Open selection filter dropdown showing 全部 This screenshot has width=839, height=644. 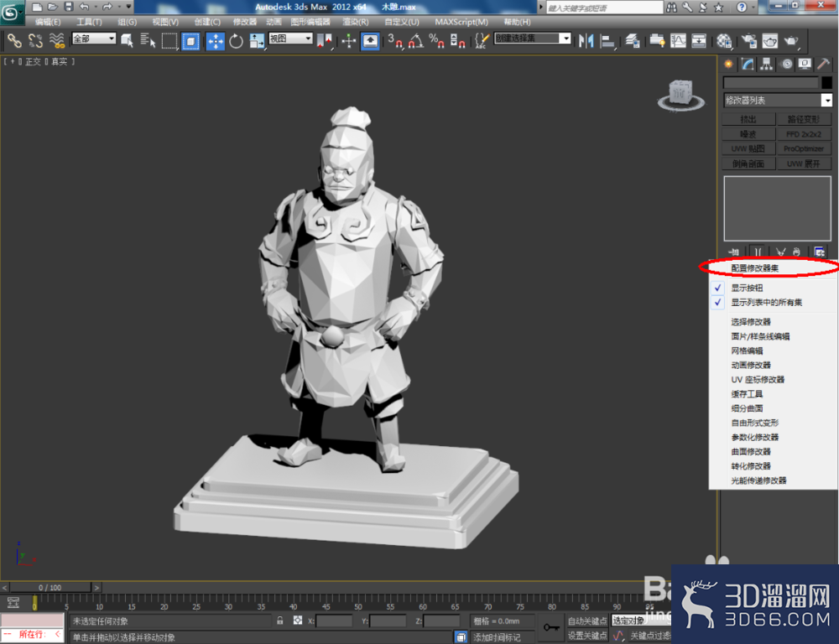pos(94,39)
